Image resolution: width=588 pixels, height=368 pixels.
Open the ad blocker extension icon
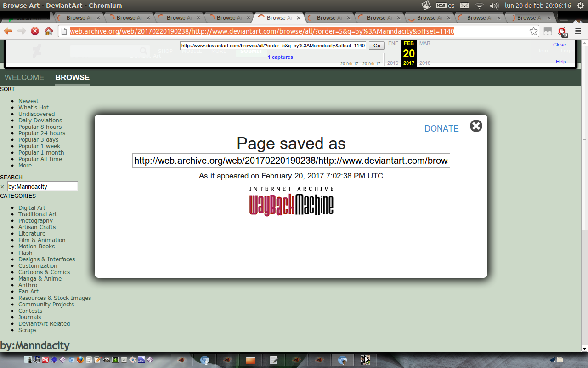[562, 31]
